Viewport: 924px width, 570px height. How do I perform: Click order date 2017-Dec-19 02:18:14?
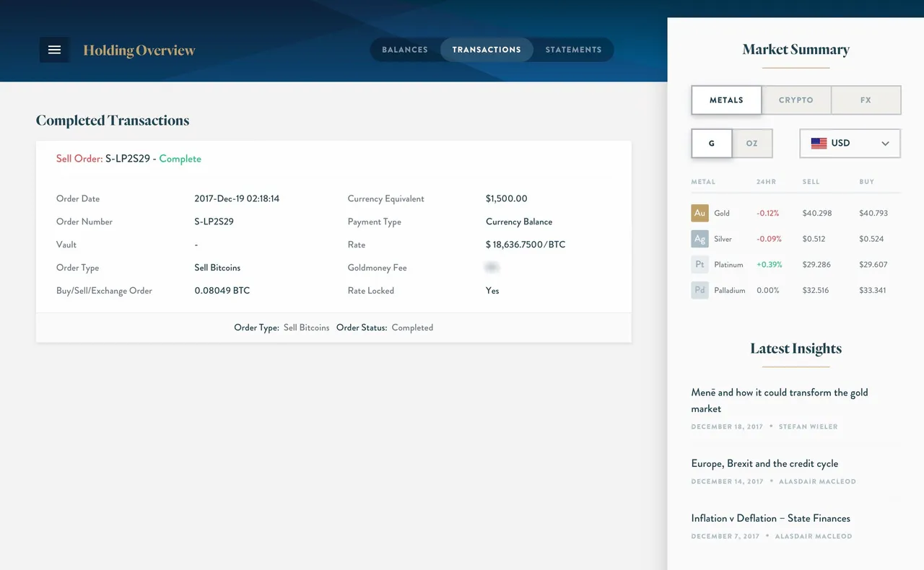pos(237,198)
